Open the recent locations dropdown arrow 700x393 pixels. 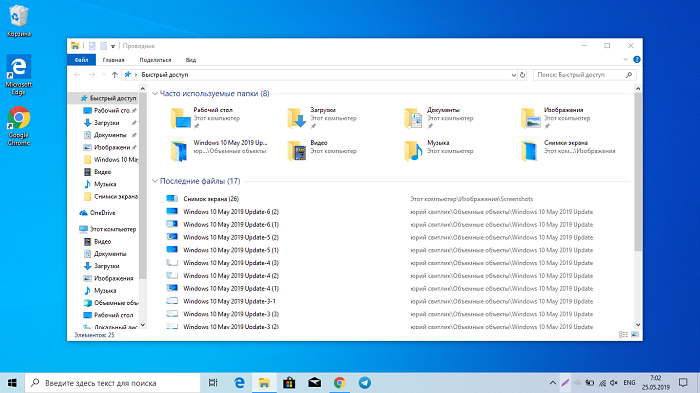click(x=104, y=75)
